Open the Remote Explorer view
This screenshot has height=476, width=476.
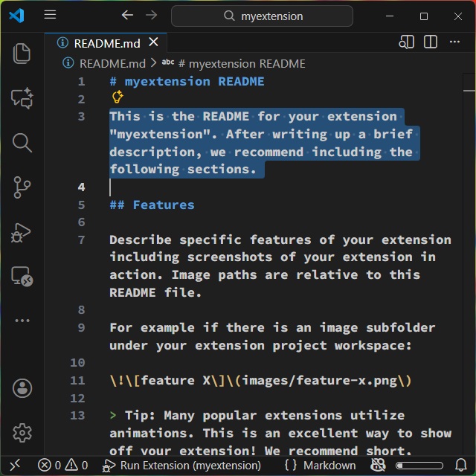click(x=22, y=277)
